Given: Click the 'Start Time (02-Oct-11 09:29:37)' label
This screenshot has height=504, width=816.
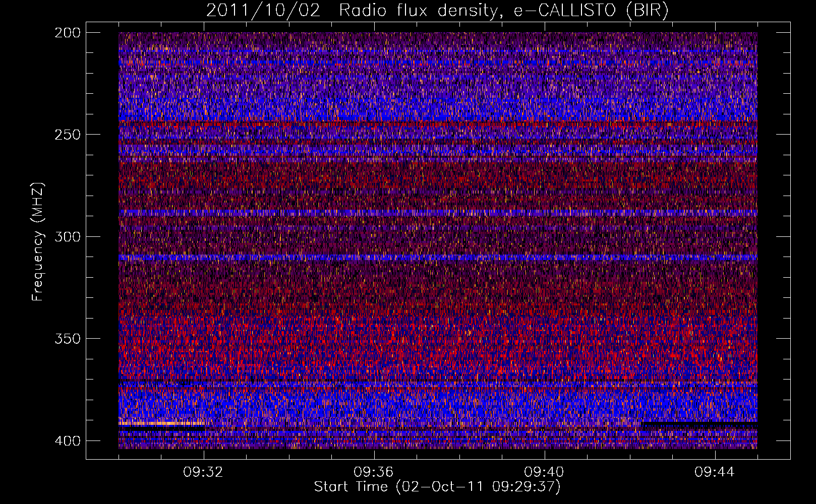Looking at the screenshot, I should point(437,487).
